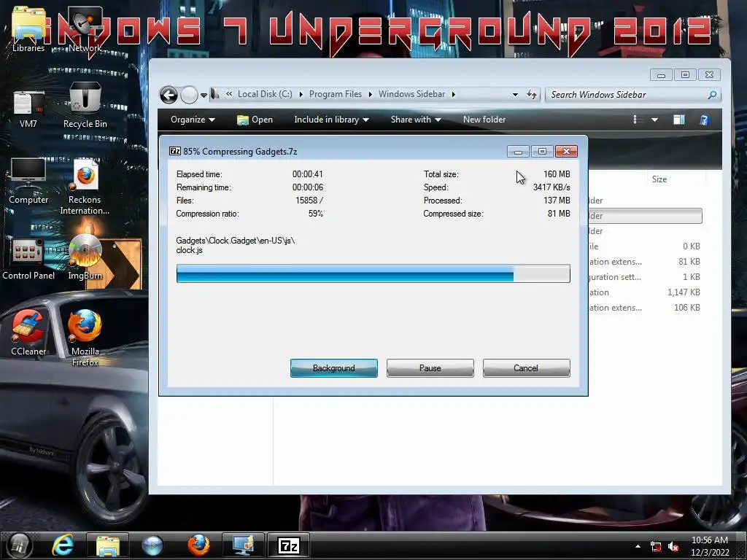This screenshot has height=560, width=747.
Task: Open Include in library menu
Action: pos(331,120)
